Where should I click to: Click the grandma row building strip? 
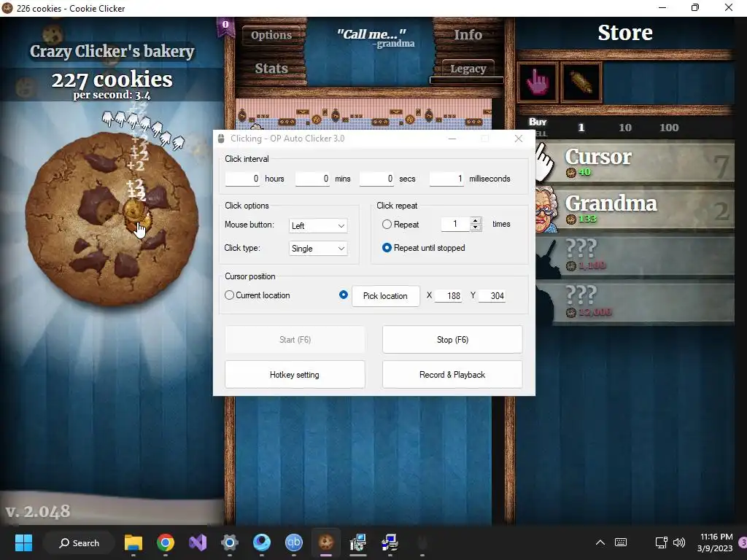pyautogui.click(x=363, y=113)
